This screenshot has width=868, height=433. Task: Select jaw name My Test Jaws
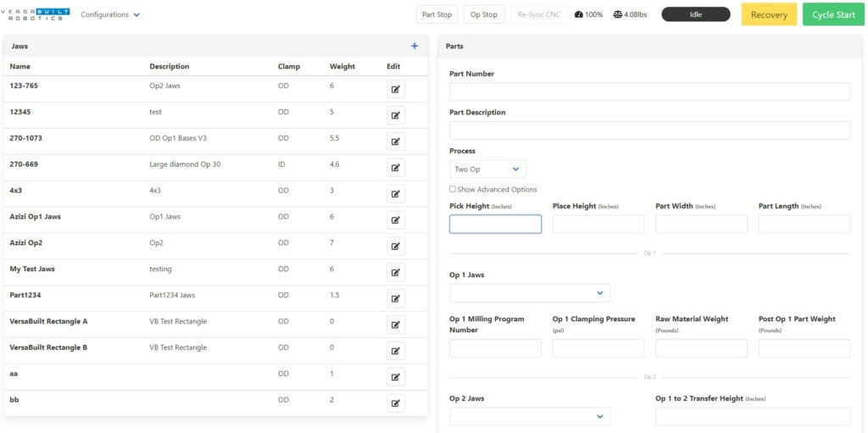click(32, 269)
